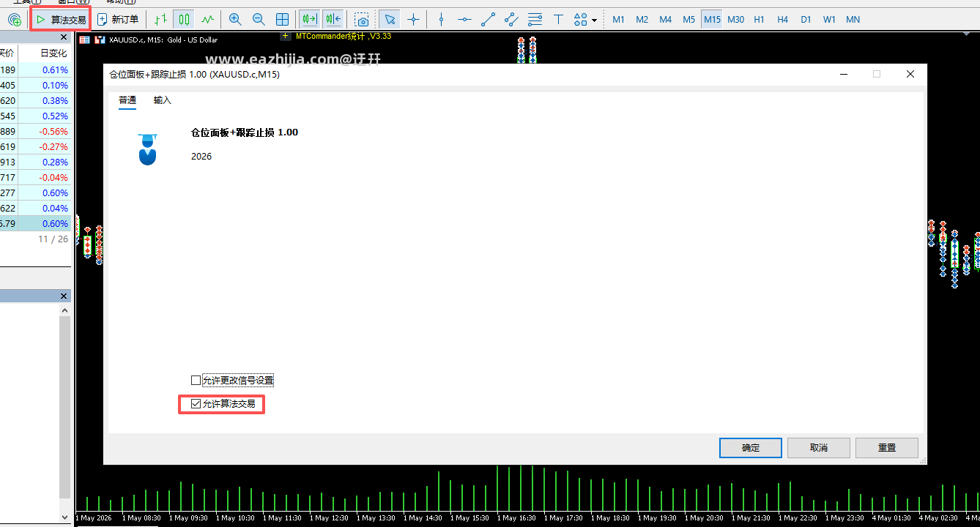The height and width of the screenshot is (527, 980).
Task: Take a chart screenshot with camera icon
Action: 362,20
